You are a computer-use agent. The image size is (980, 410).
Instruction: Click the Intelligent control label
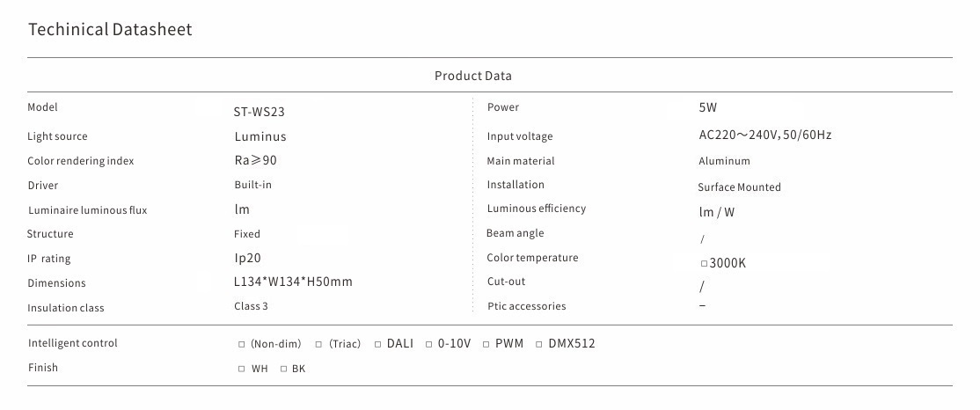tap(72, 343)
